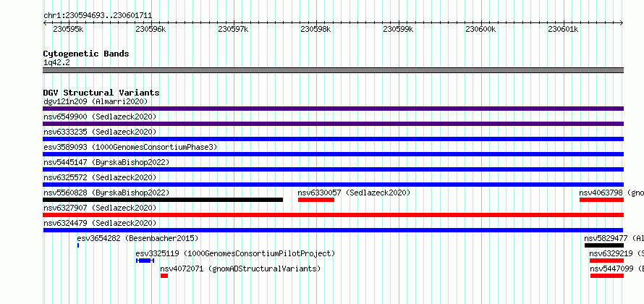
Task: Click the dgv121n209 (Almarri2020) variant label
Action: click(x=96, y=101)
